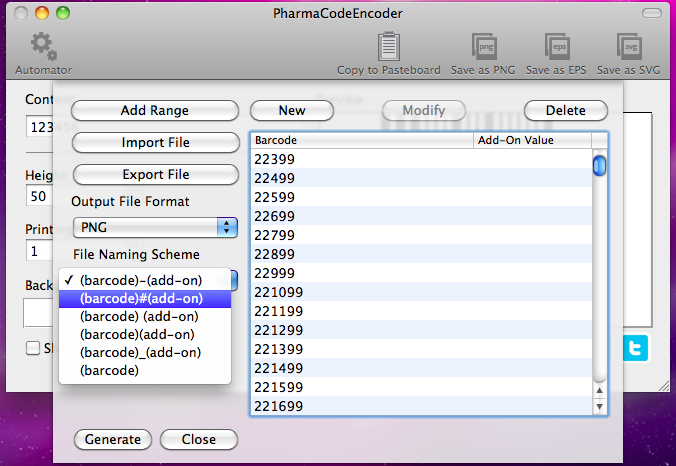
Task: Click the window resize grip corner
Action: click(x=664, y=386)
